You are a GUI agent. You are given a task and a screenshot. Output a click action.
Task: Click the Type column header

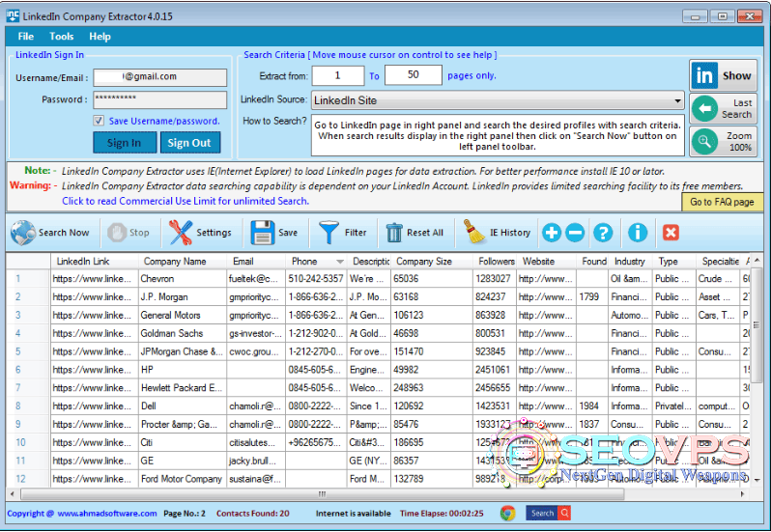(674, 262)
